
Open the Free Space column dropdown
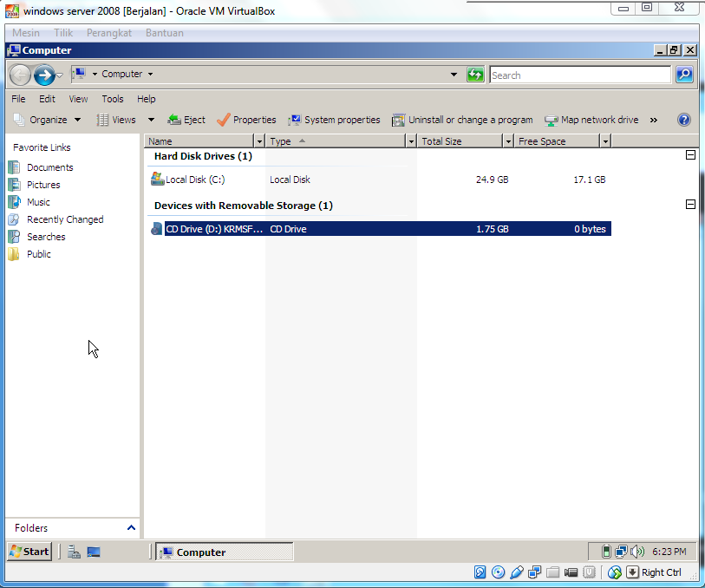pyautogui.click(x=605, y=141)
